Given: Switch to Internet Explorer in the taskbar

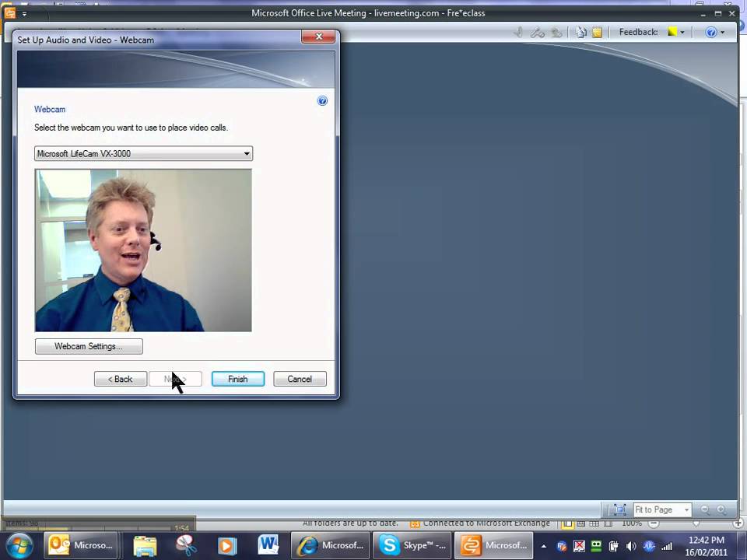Looking at the screenshot, I should 330,546.
